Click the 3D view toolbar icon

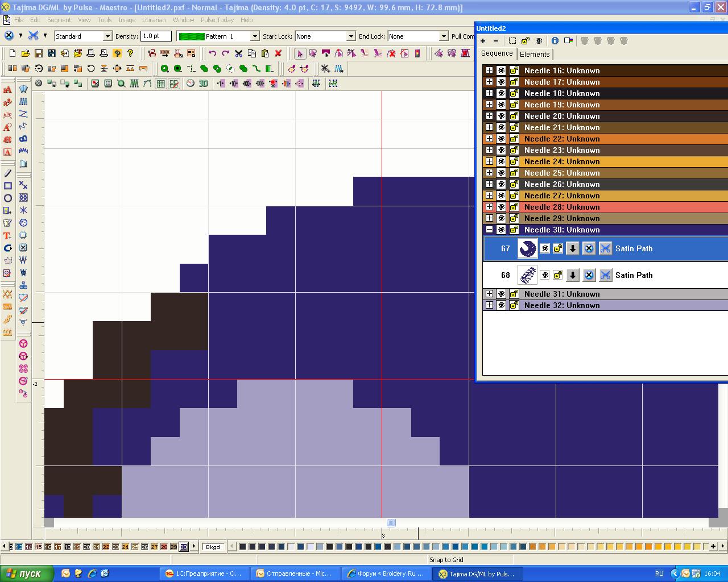click(x=203, y=84)
